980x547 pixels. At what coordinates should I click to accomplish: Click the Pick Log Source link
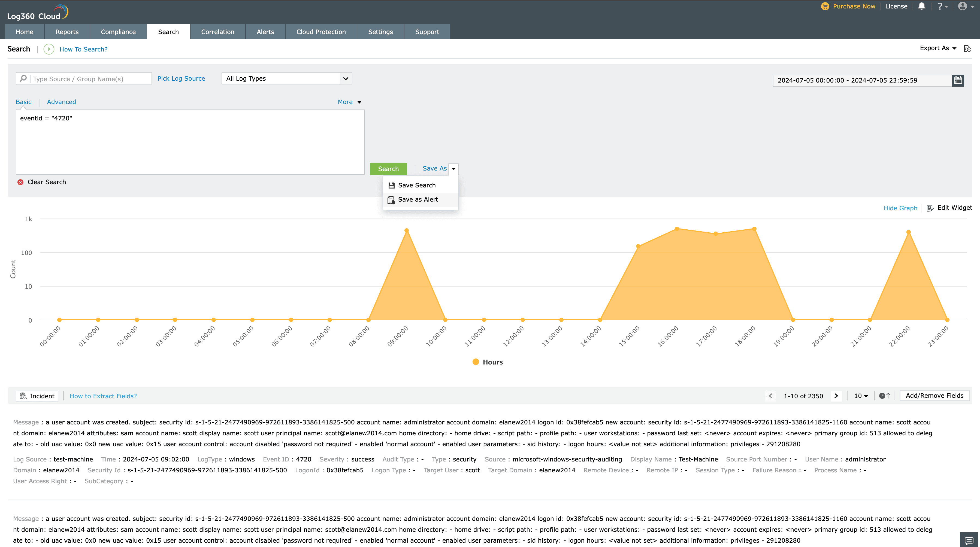(181, 78)
